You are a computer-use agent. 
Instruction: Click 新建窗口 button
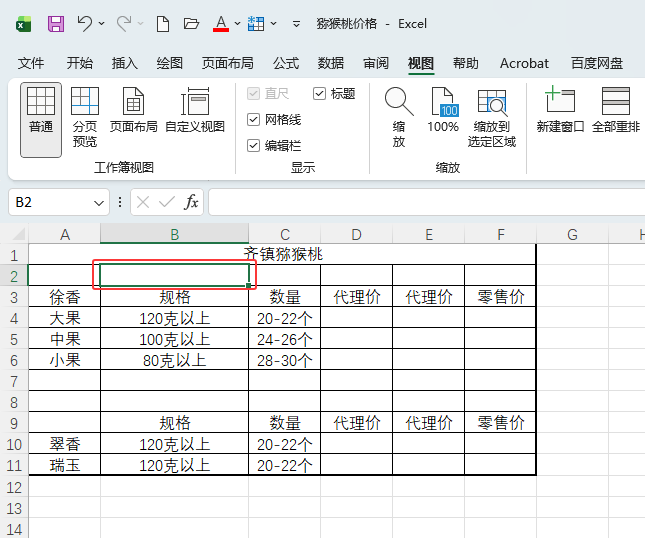[560, 110]
